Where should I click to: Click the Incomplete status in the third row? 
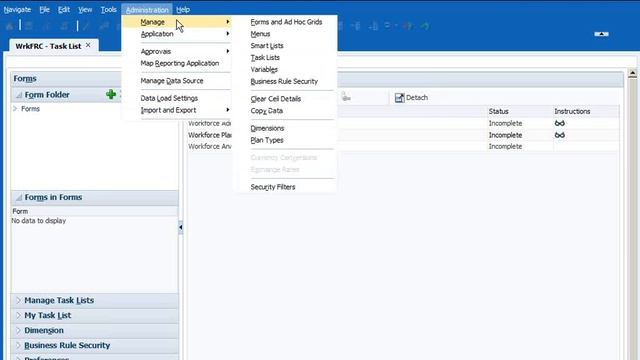point(505,146)
